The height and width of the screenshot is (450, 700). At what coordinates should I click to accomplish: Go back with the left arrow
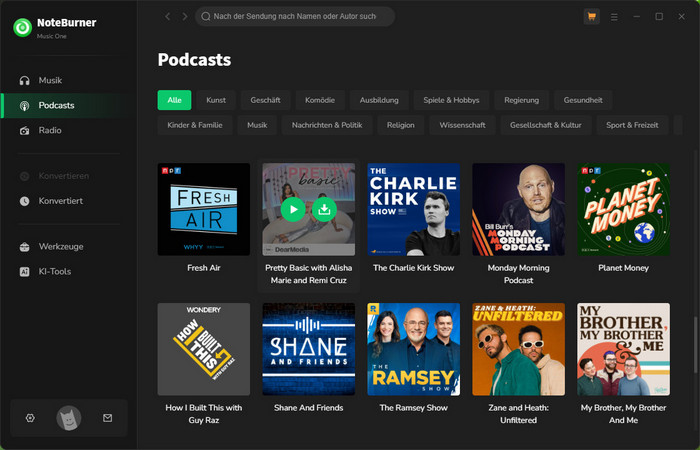point(167,17)
